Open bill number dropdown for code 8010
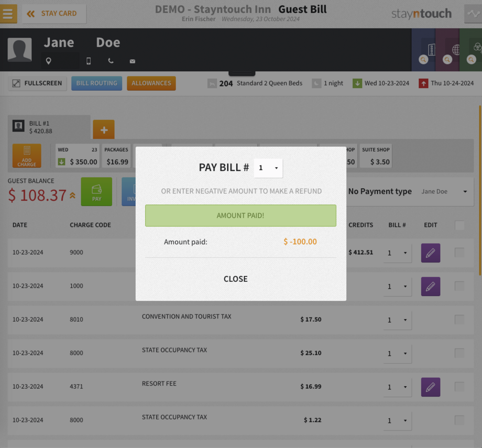Screen dimensions: 482x448 click(398, 320)
